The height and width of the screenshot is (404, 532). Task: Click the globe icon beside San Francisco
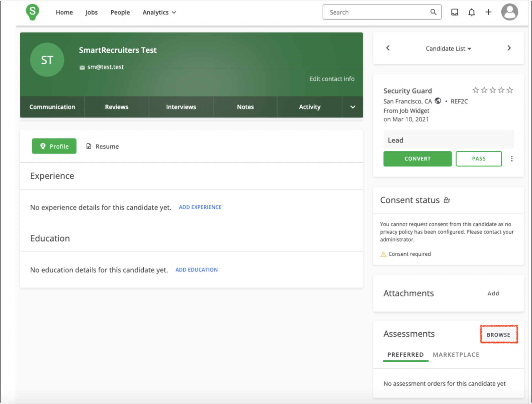tap(438, 101)
